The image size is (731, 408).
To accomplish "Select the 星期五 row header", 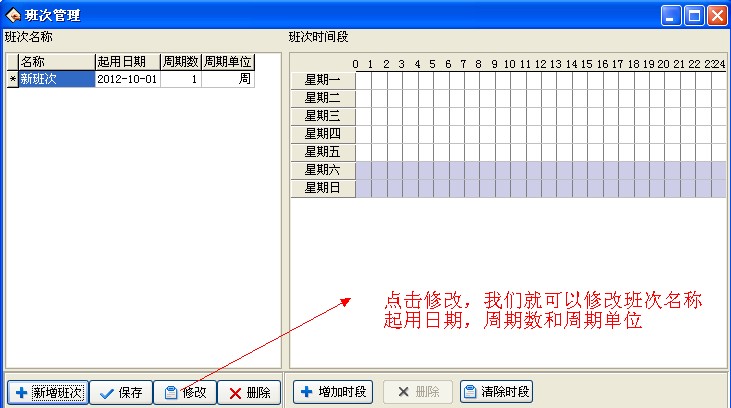I will (323, 152).
